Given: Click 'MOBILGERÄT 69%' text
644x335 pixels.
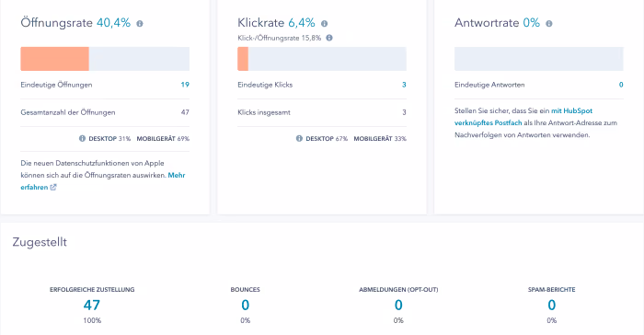Looking at the screenshot, I should tap(163, 139).
